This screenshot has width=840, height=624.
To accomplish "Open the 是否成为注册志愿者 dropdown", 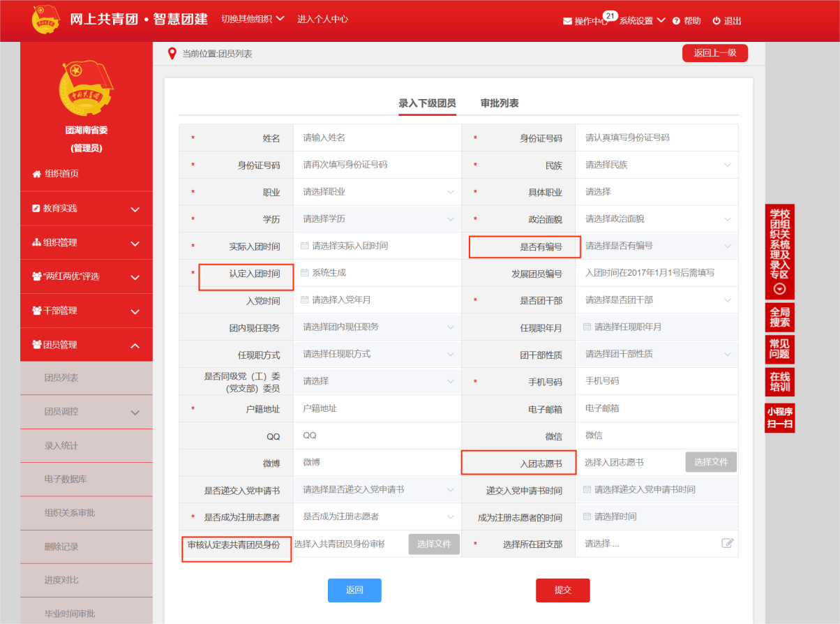I will coord(377,517).
